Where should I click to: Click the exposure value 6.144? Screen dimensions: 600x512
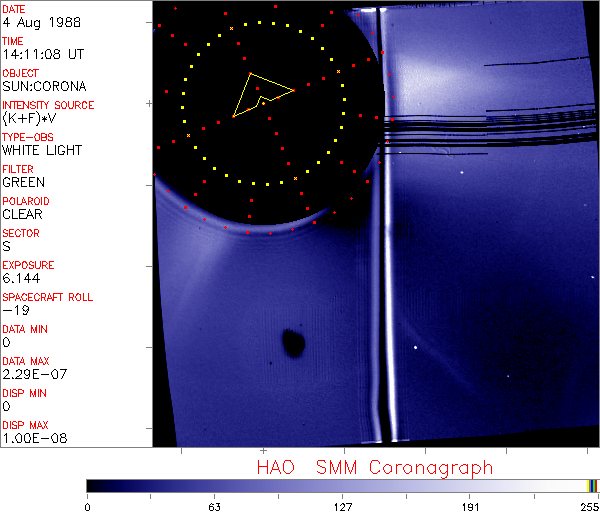21,278
